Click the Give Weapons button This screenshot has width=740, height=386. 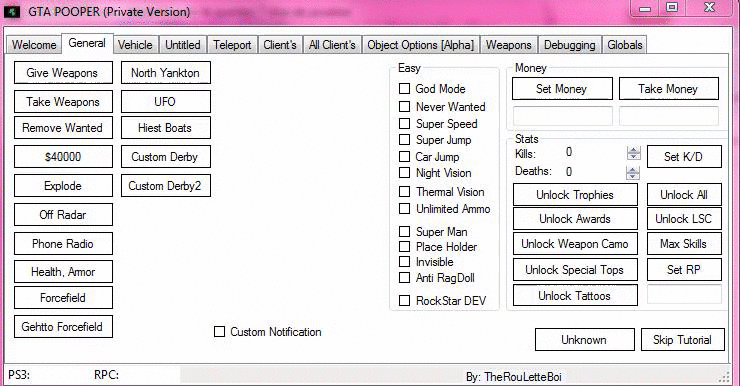point(63,73)
